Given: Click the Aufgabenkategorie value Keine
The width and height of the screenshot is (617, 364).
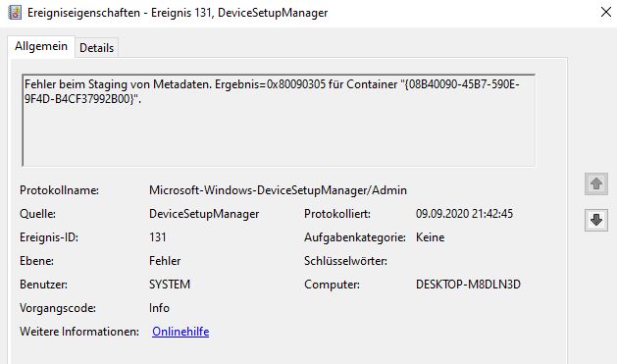Looking at the screenshot, I should tap(430, 237).
